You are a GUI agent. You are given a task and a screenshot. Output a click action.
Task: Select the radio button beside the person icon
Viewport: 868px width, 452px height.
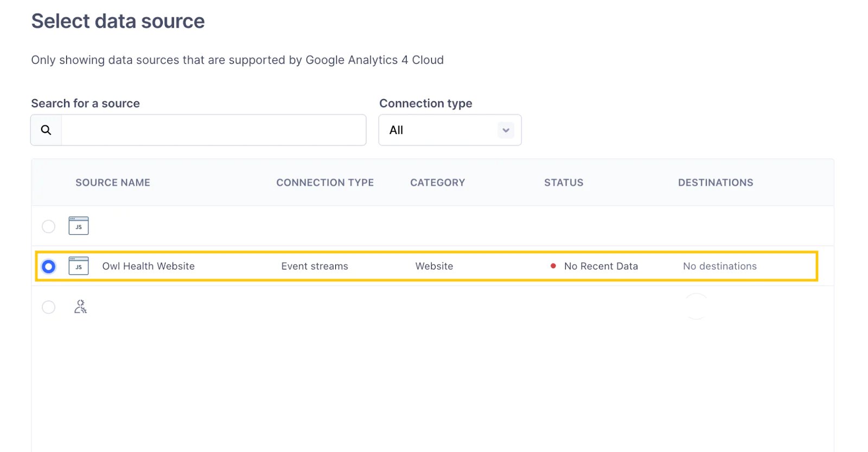click(x=48, y=307)
